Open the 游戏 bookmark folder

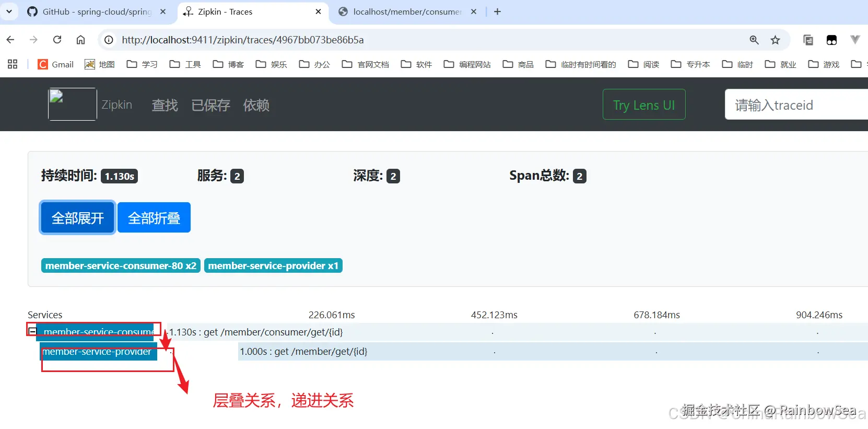coord(824,64)
